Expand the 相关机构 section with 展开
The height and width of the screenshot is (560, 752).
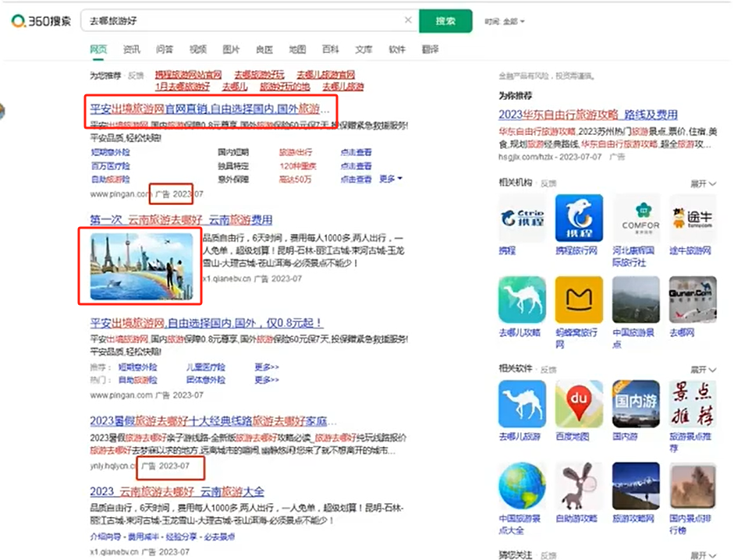tap(703, 183)
